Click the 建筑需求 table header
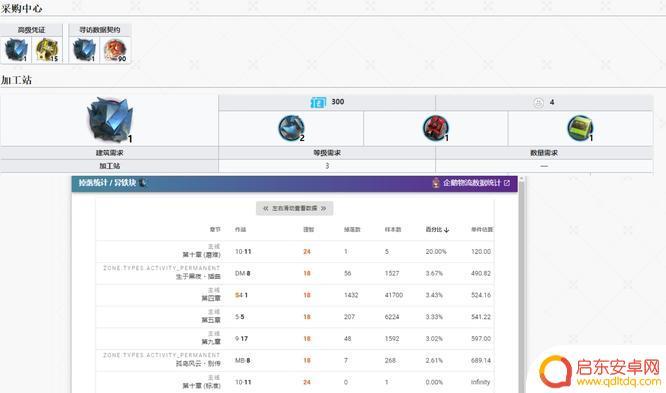The image size is (666, 393). [110, 153]
